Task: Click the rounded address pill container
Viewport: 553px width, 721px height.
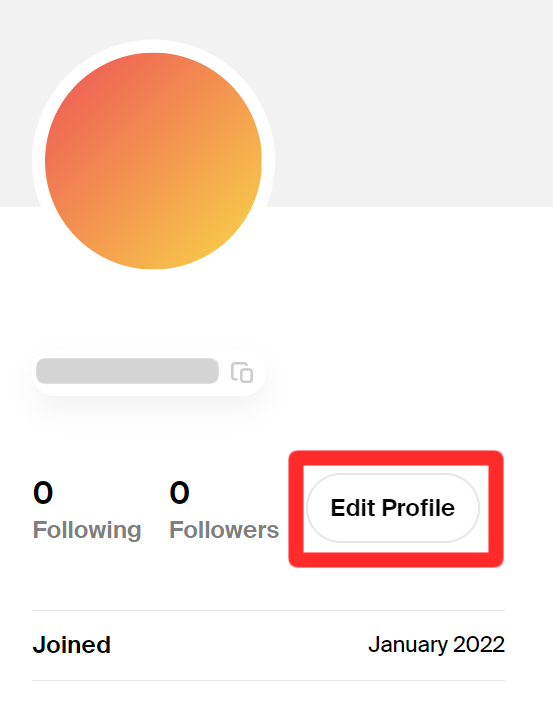Action: pos(149,372)
